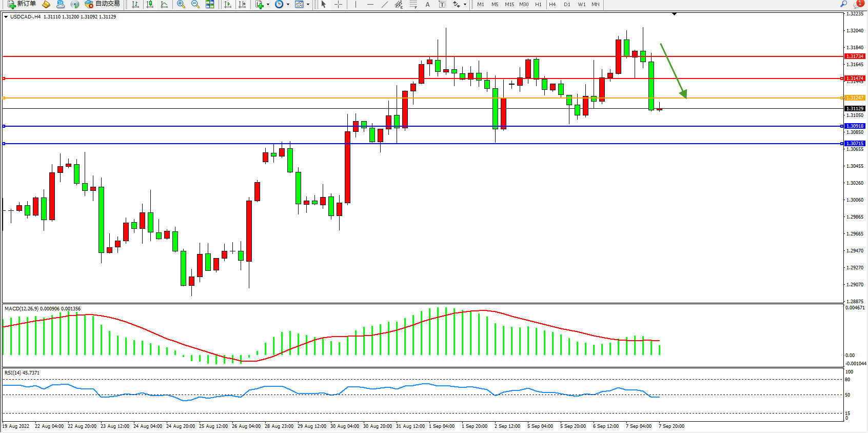
Task: Switch chart to candlestick mode
Action: coord(150,4)
